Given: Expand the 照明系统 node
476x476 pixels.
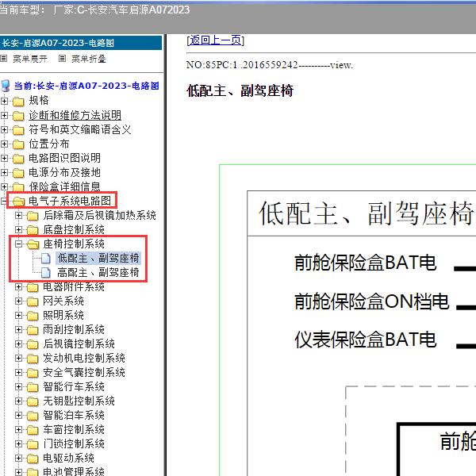Looking at the screenshot, I should pyautogui.click(x=18, y=316).
